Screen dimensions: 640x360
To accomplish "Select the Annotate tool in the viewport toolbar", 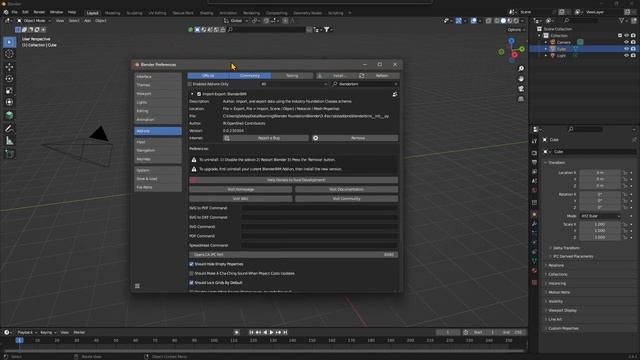I will (9, 129).
